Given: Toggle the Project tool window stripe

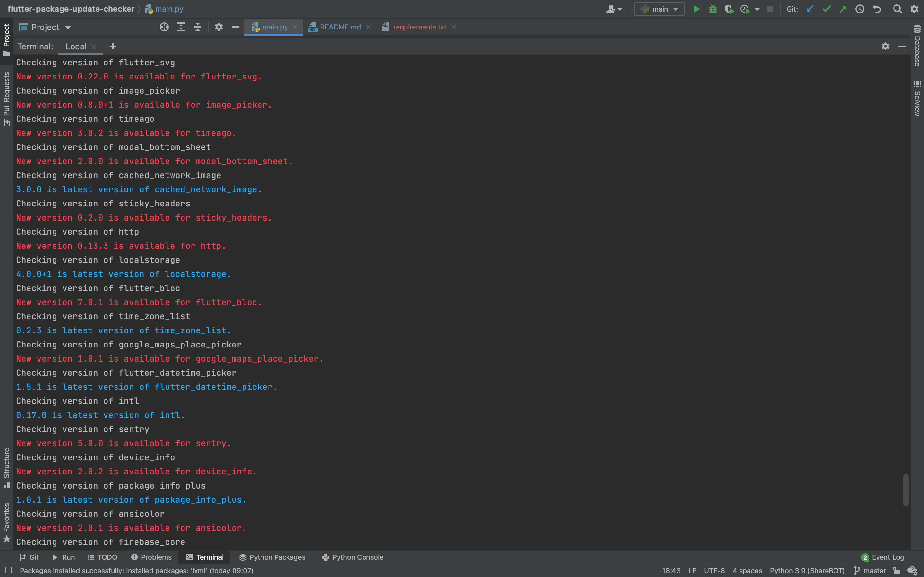Looking at the screenshot, I should 6,38.
